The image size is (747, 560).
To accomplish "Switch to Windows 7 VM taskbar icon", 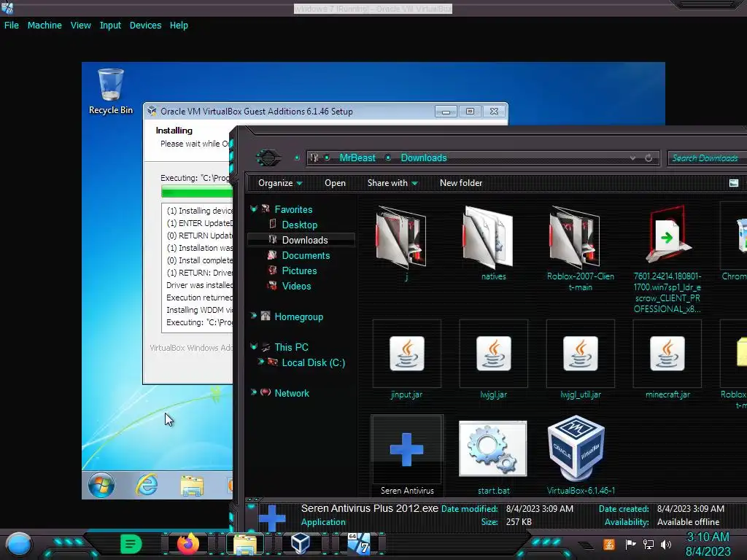I will point(359,543).
